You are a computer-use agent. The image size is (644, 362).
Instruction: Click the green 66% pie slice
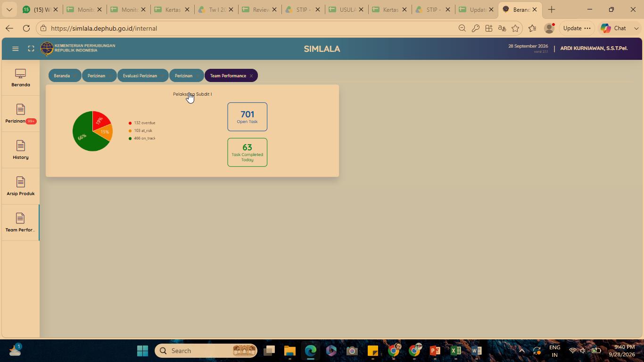84,137
